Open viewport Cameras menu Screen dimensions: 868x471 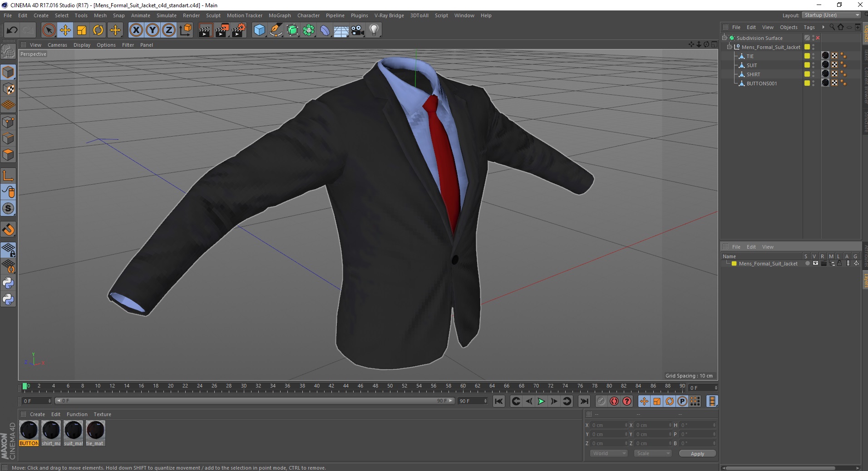click(x=57, y=45)
